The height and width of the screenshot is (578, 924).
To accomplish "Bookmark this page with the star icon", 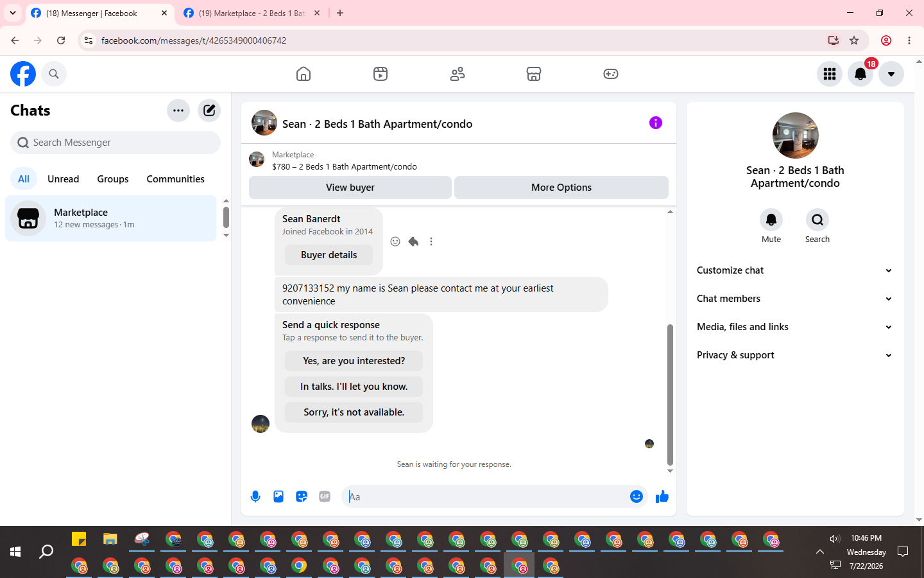I will coord(854,40).
